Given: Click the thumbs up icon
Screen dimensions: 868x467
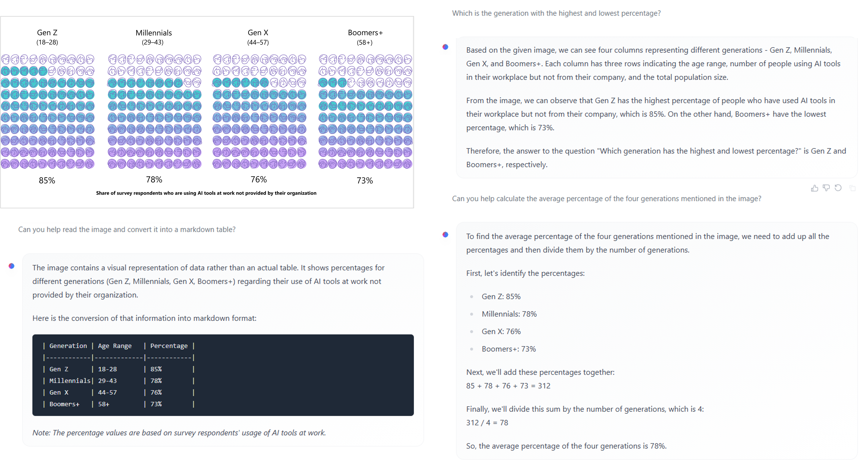Looking at the screenshot, I should click(814, 188).
